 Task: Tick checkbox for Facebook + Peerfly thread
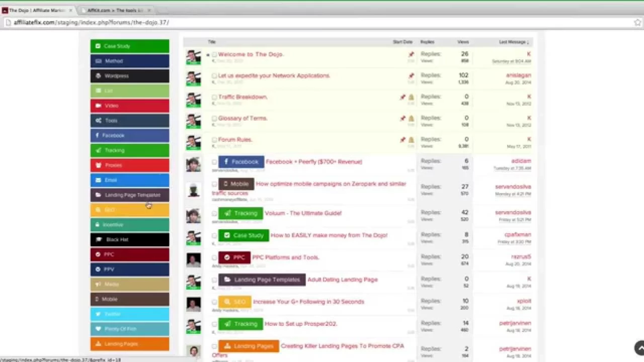pyautogui.click(x=214, y=162)
